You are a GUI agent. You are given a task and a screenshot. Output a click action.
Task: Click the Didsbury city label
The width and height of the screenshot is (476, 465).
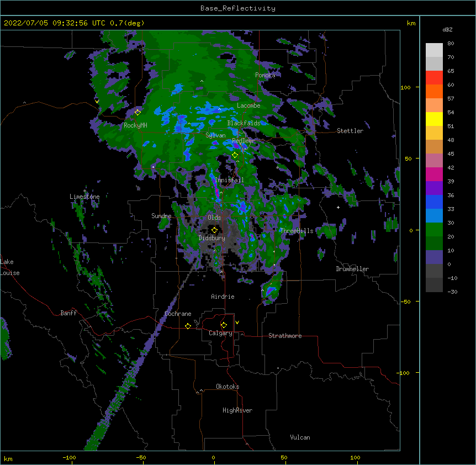click(212, 238)
